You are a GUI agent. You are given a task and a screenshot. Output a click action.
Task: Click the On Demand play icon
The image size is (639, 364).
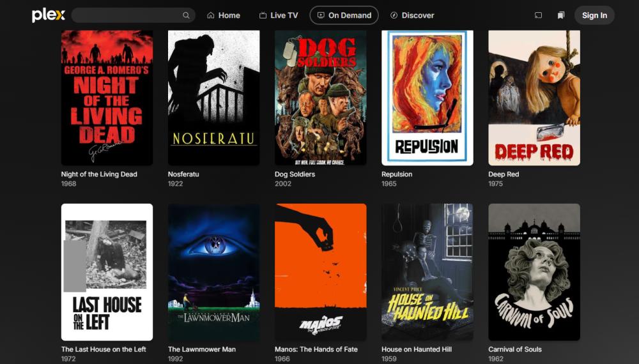(x=321, y=15)
